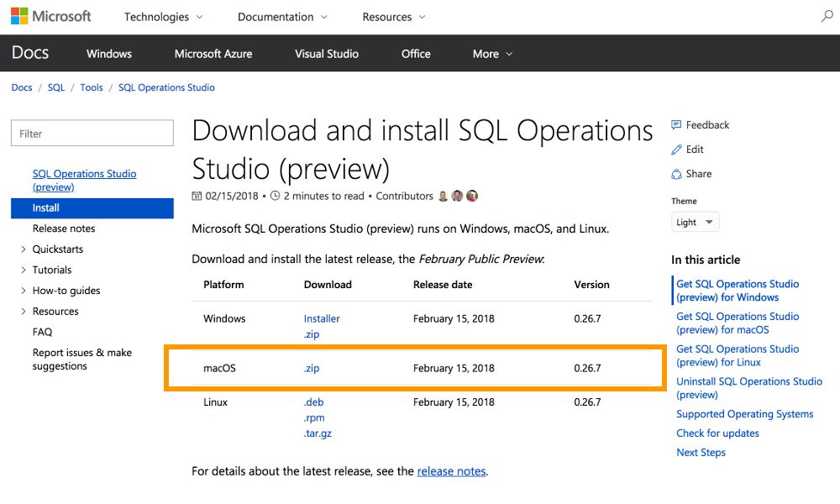This screenshot has width=840, height=504.
Task: Select the Visual Studio tab
Action: coord(327,54)
